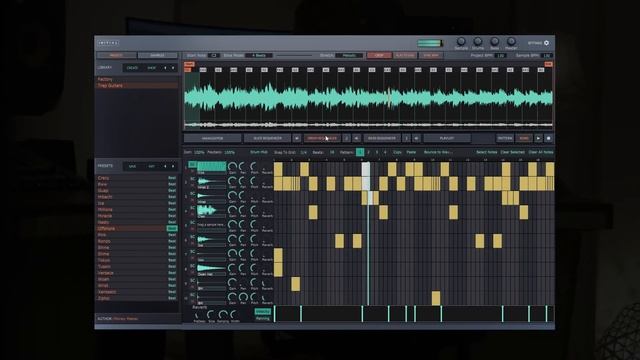The width and height of the screenshot is (640, 360).
Task: Switch lane view to Velocity
Action: click(262, 312)
